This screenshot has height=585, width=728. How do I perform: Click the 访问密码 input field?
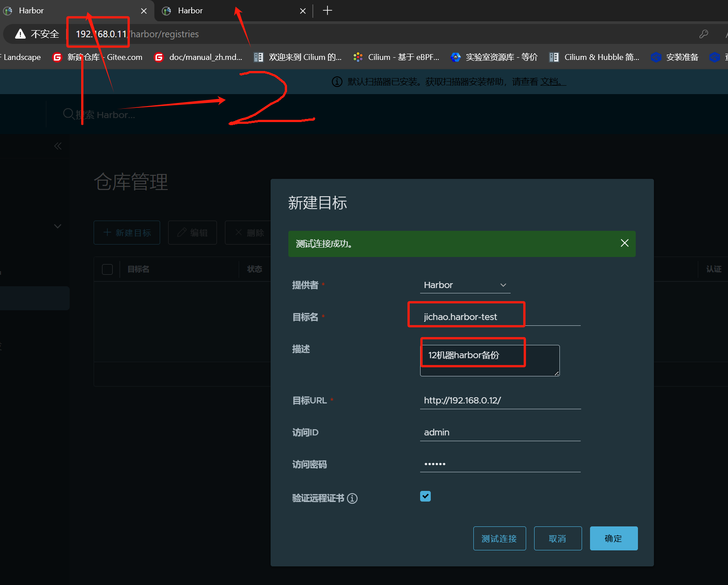click(500, 464)
